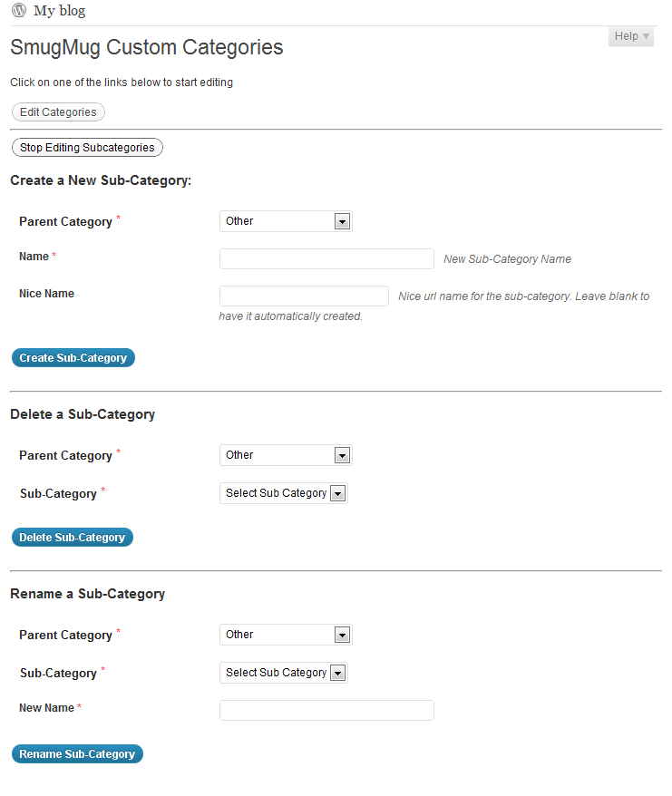
Task: Click the Delete Sub-Category button
Action: (73, 538)
